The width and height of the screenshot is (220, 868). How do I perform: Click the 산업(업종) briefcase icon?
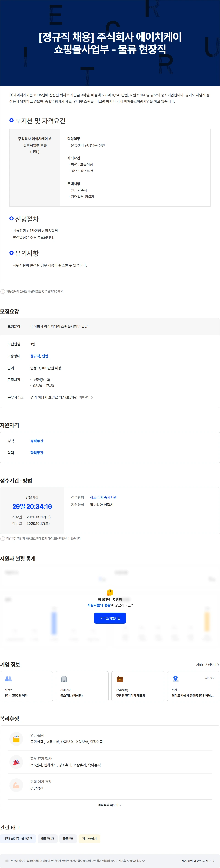click(120, 679)
